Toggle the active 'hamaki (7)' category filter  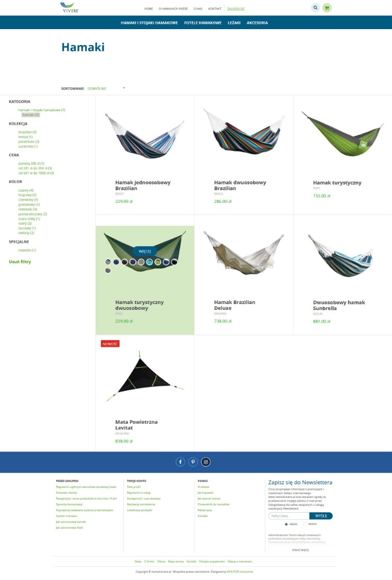click(x=31, y=115)
